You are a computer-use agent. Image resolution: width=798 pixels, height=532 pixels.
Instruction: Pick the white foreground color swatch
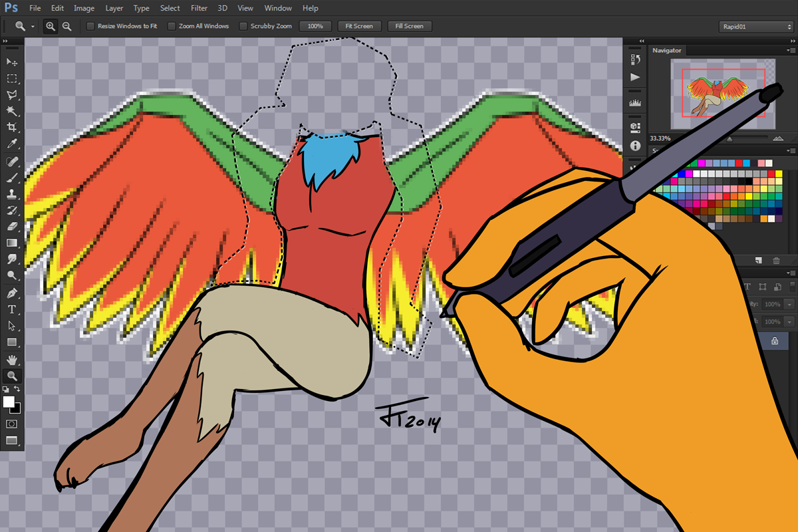click(9, 402)
